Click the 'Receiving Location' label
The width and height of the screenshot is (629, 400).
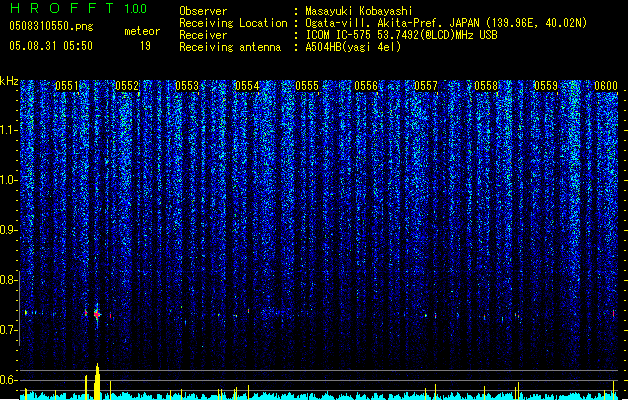[233, 23]
